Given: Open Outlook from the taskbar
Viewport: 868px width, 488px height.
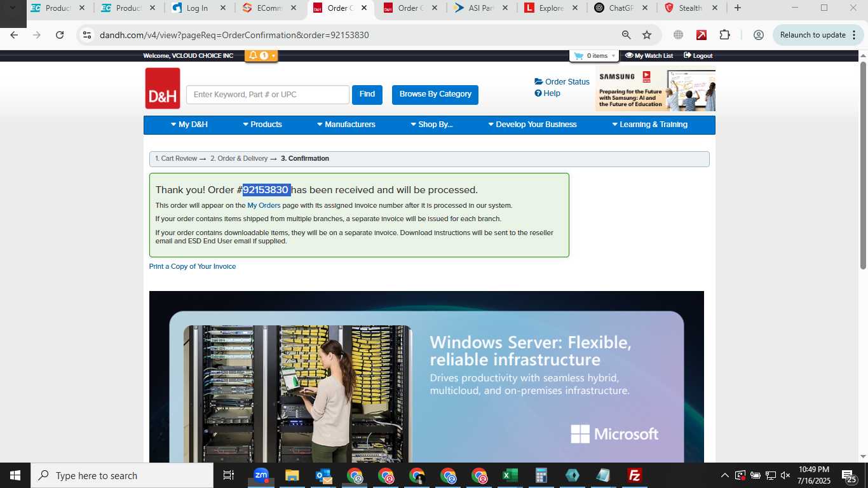Looking at the screenshot, I should coord(323,475).
